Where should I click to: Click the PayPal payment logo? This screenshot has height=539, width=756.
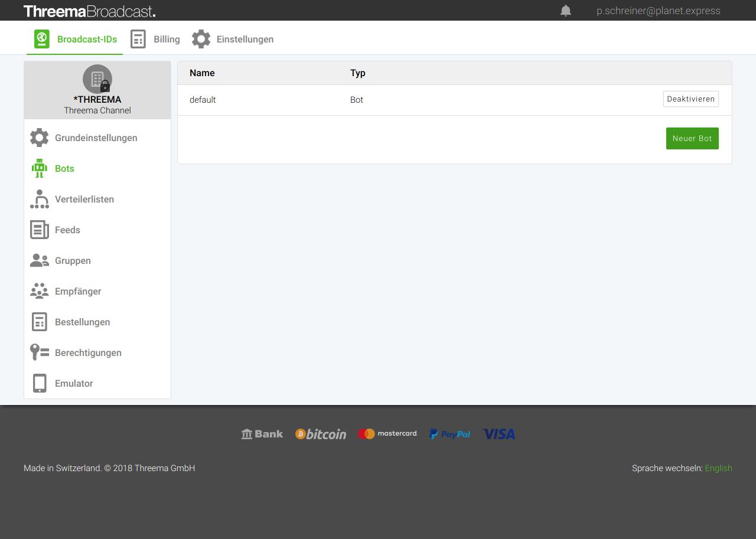click(449, 434)
